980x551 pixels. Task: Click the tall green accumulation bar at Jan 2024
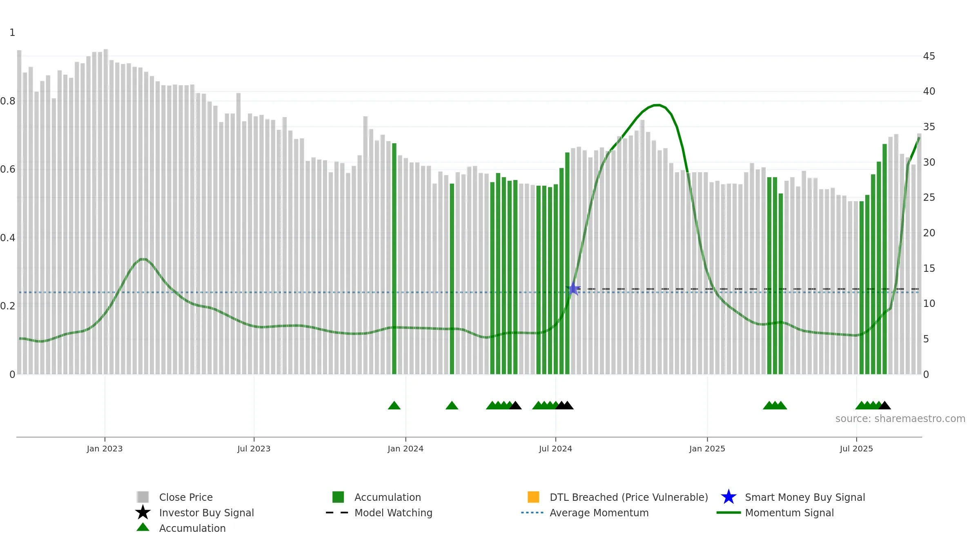pyautogui.click(x=394, y=259)
